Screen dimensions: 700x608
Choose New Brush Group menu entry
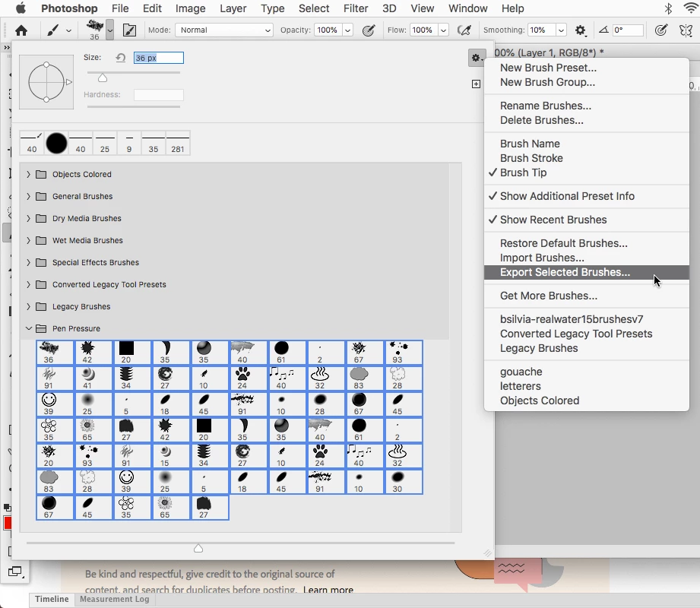coord(547,82)
